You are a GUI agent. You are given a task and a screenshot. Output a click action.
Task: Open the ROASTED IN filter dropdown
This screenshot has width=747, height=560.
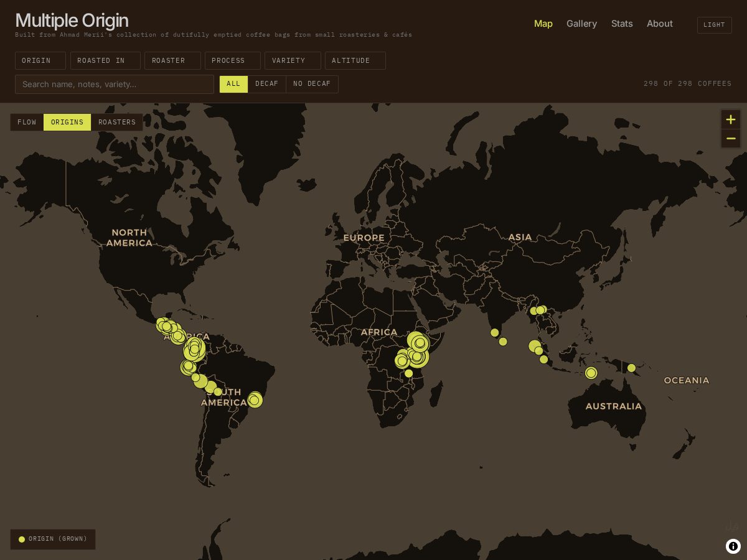tap(105, 60)
